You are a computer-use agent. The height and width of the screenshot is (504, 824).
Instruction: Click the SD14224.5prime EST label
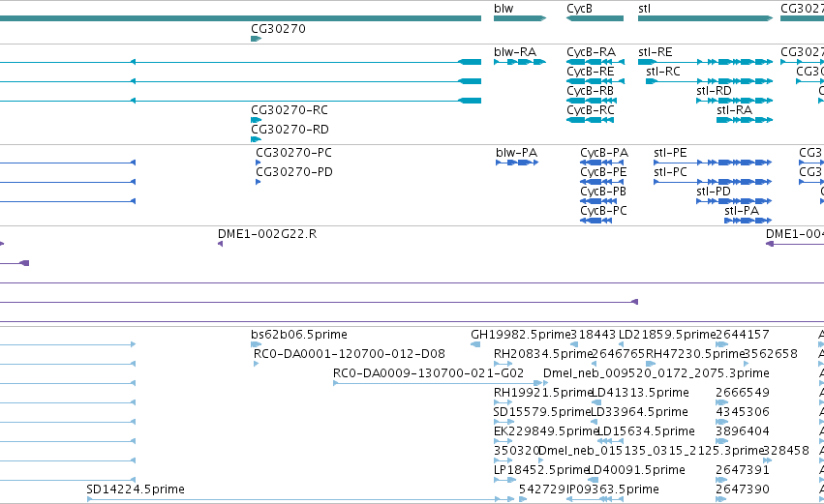click(135, 489)
